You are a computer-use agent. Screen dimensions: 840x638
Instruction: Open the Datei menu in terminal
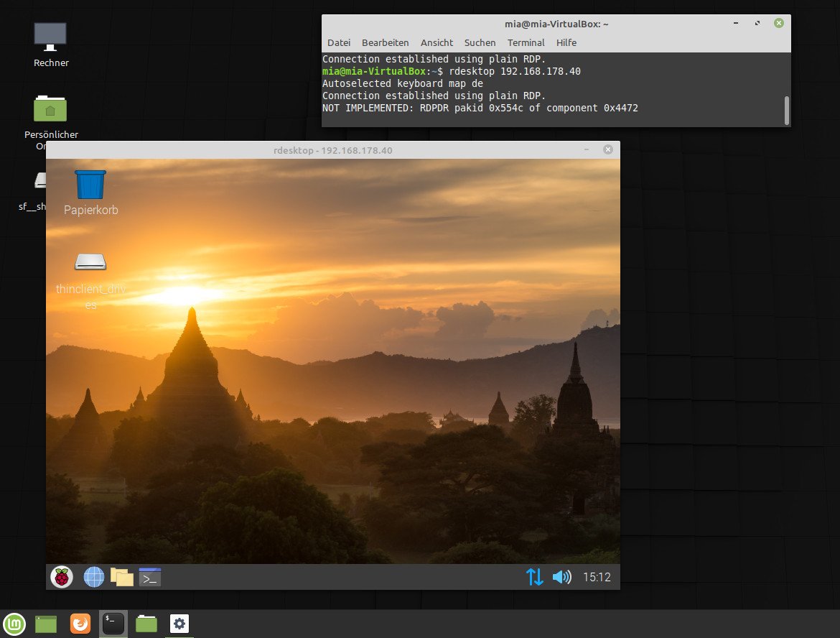(x=339, y=42)
